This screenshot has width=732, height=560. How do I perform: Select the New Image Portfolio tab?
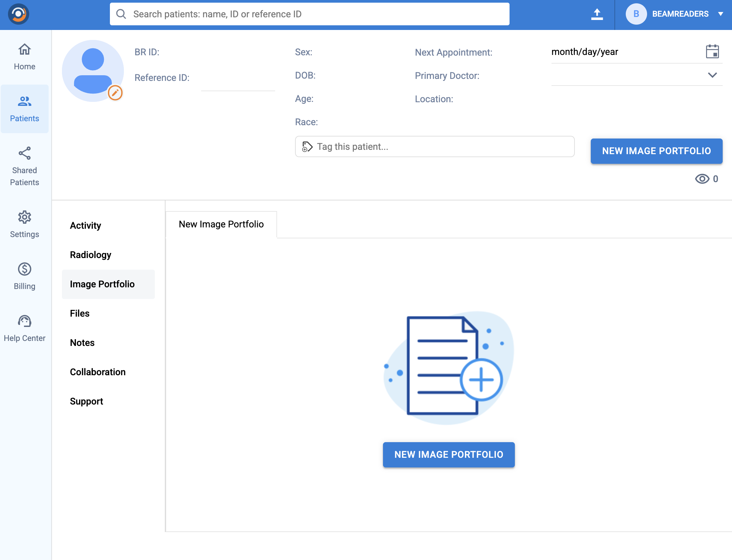[x=221, y=224]
